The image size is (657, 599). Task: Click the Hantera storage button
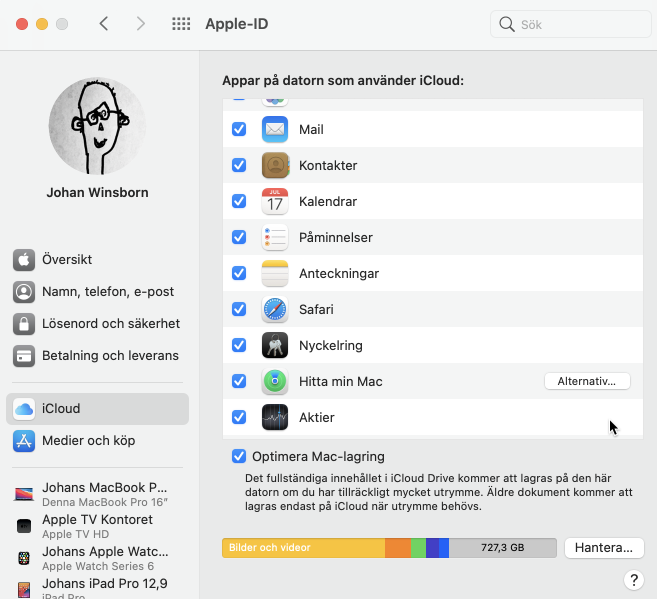click(604, 548)
